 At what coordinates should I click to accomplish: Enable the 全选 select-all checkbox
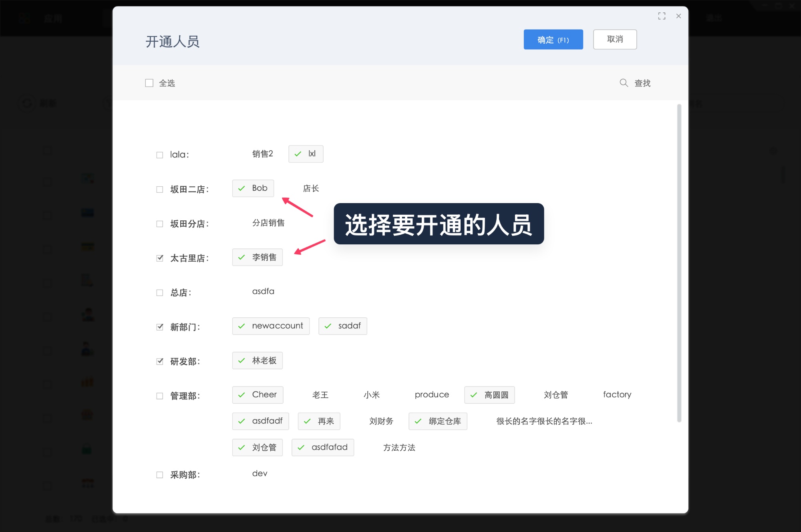(x=149, y=83)
